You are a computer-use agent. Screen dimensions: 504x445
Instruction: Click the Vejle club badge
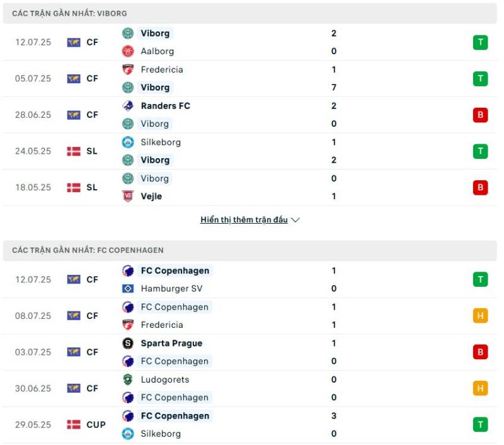[128, 196]
